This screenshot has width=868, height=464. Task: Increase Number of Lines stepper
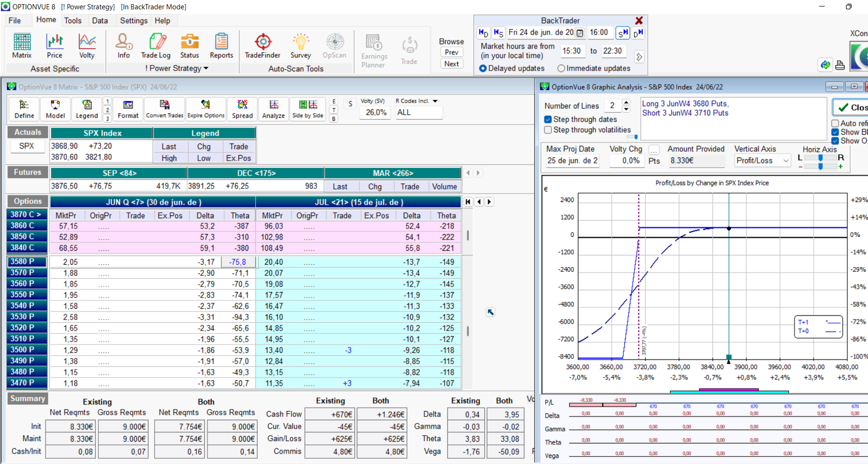[626, 103]
